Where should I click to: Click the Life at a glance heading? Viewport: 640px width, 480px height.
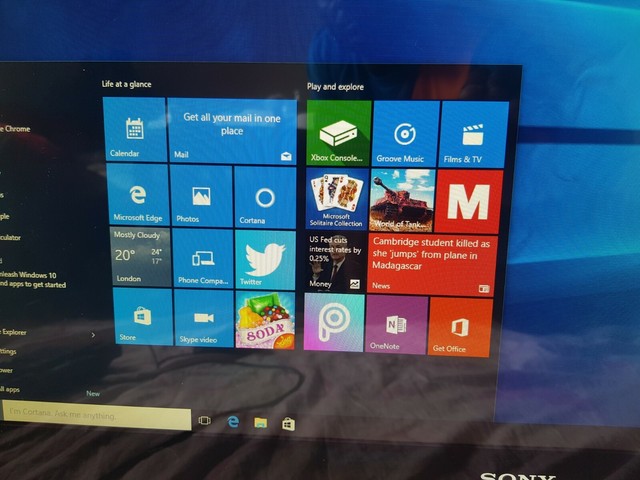[x=127, y=84]
